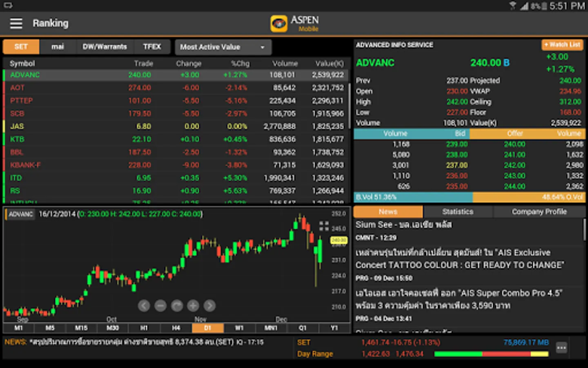Select M1 chart timeframe
This screenshot has height=368, width=588.
(x=18, y=328)
